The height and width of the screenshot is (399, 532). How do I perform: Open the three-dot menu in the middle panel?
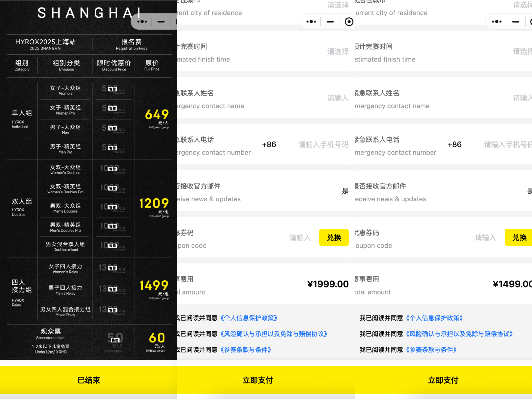pos(311,22)
